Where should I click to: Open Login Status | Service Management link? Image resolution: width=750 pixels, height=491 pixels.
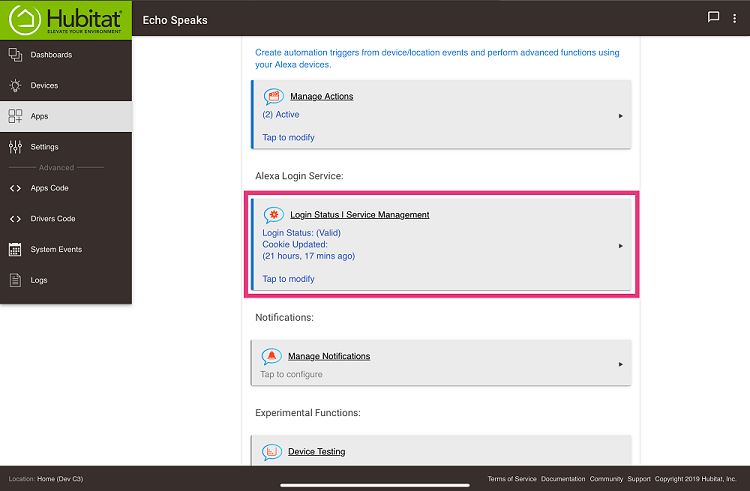pos(360,215)
